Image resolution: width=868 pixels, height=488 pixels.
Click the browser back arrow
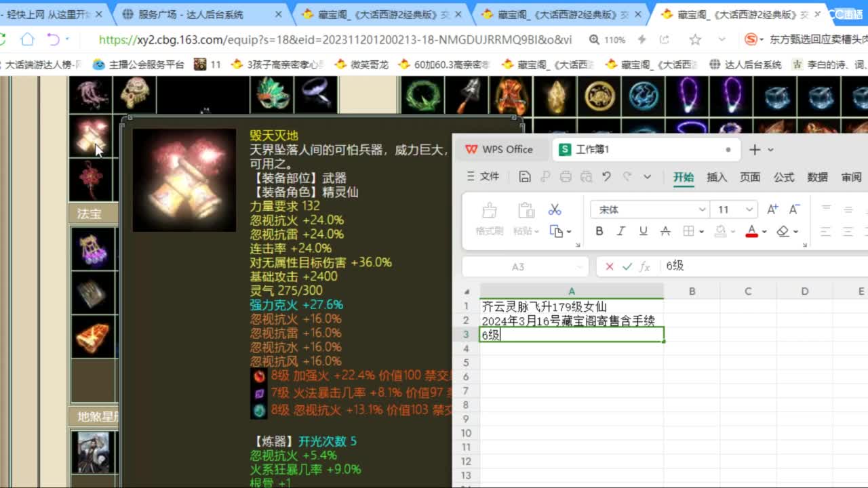click(54, 39)
